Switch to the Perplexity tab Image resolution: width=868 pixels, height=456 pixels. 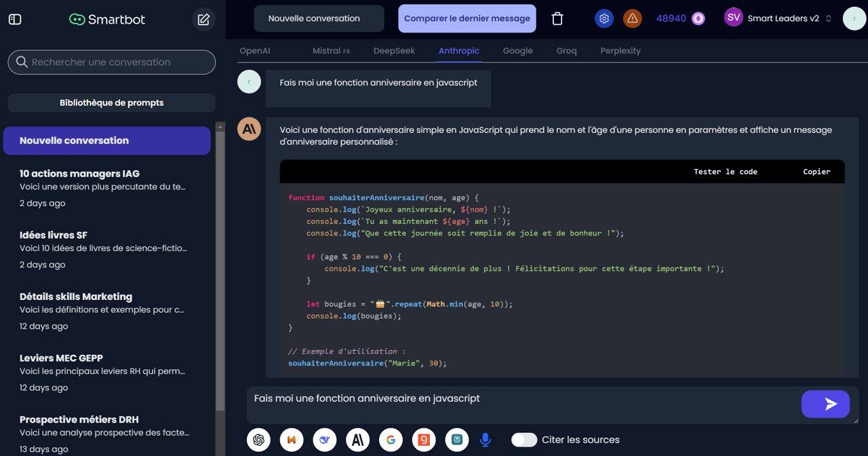click(620, 51)
